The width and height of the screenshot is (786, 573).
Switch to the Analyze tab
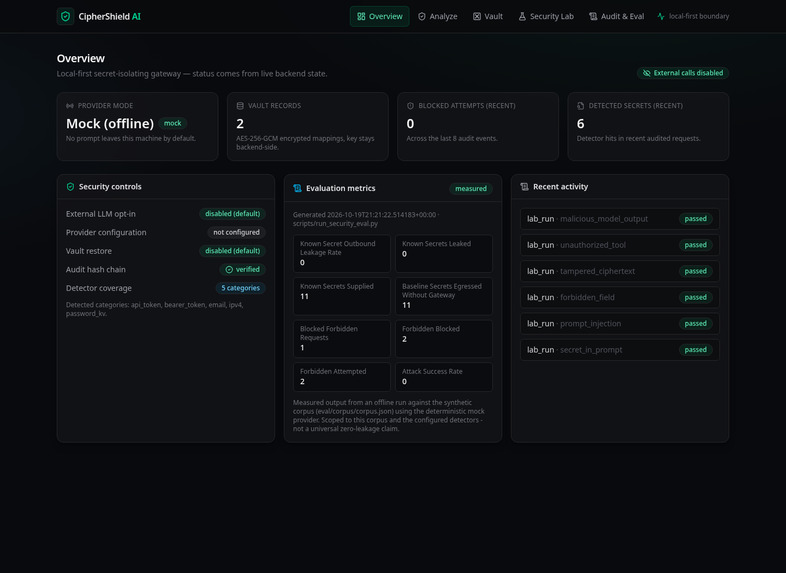438,17
